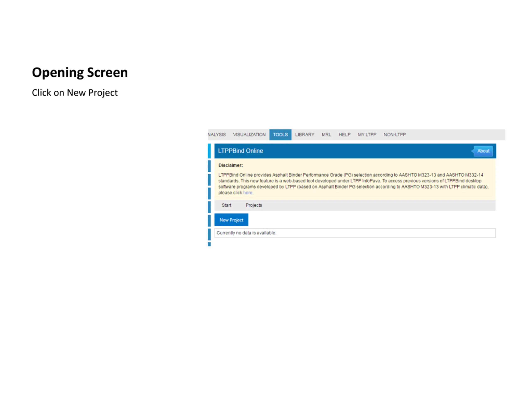Click the About button in header
This screenshot has height=399, width=532.
point(483,151)
